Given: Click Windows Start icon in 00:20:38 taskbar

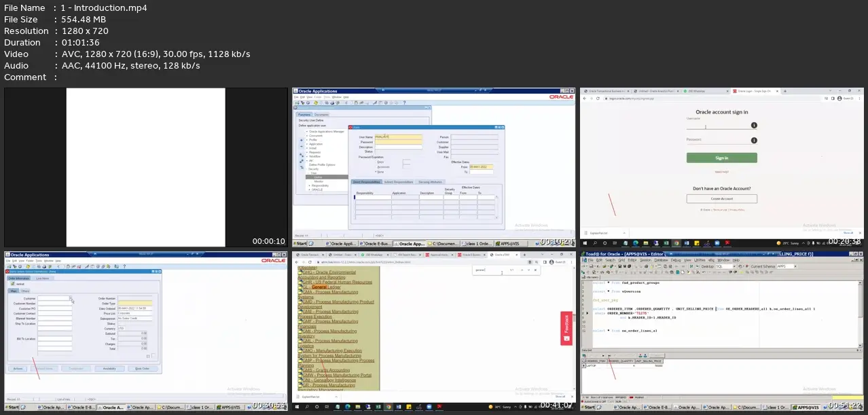Looking at the screenshot, I should 585,243.
